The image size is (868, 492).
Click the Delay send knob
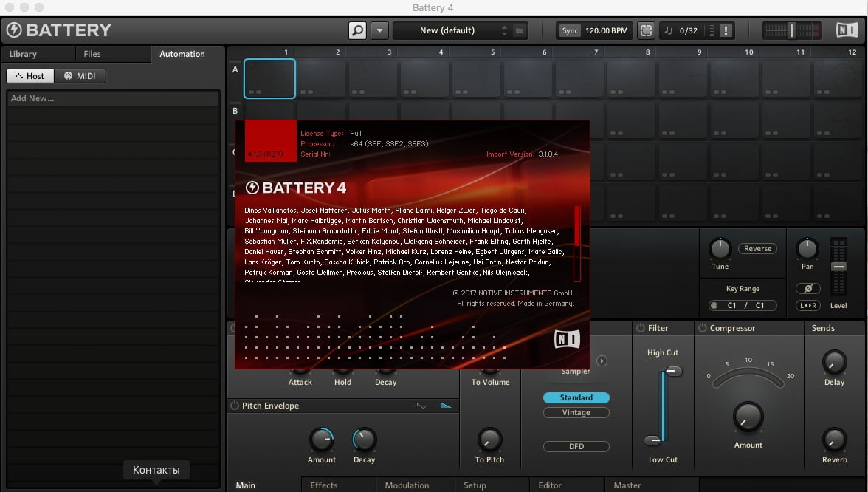pyautogui.click(x=834, y=362)
